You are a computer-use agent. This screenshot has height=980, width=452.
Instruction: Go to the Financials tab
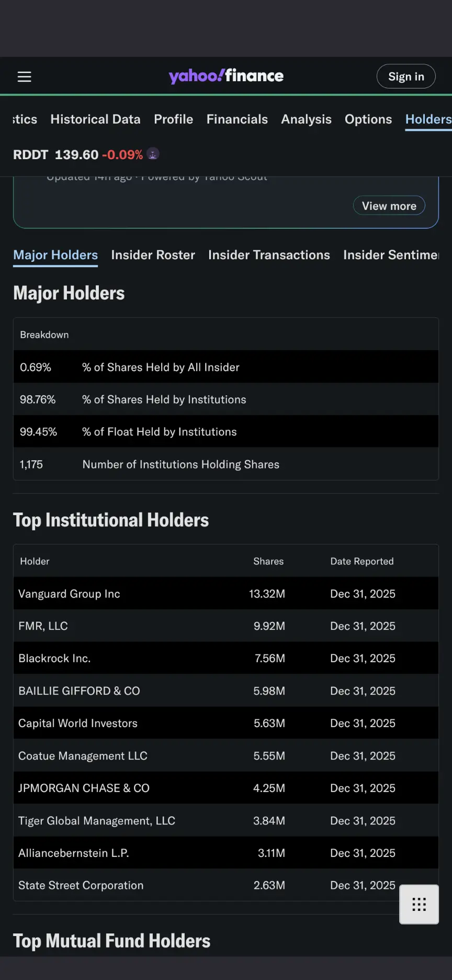coord(237,119)
